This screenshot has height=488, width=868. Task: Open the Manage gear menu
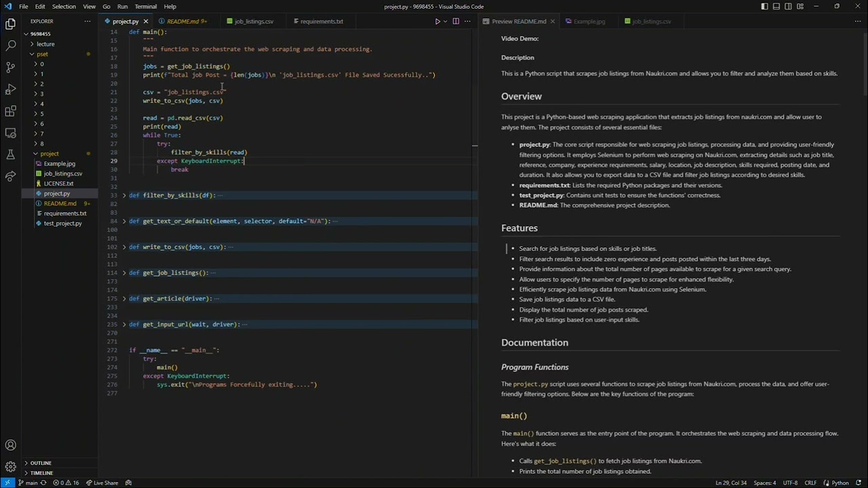(10, 467)
